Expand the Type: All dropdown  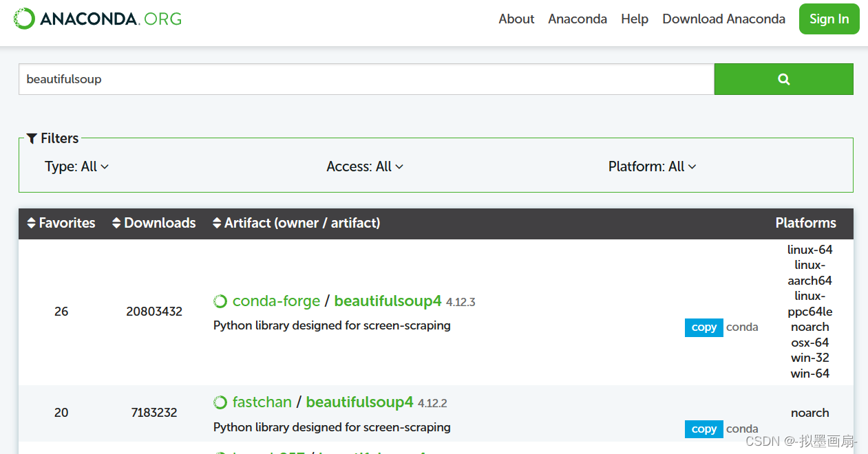[76, 166]
